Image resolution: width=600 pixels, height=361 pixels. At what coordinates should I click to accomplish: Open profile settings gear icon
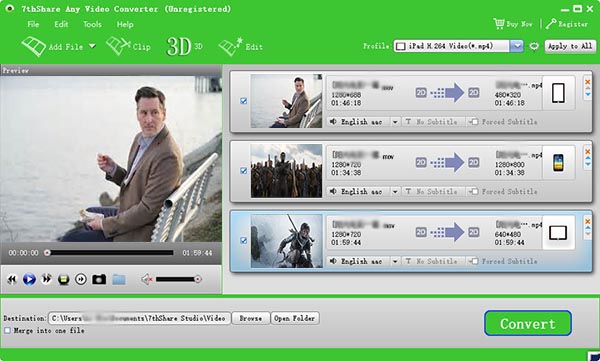(534, 46)
